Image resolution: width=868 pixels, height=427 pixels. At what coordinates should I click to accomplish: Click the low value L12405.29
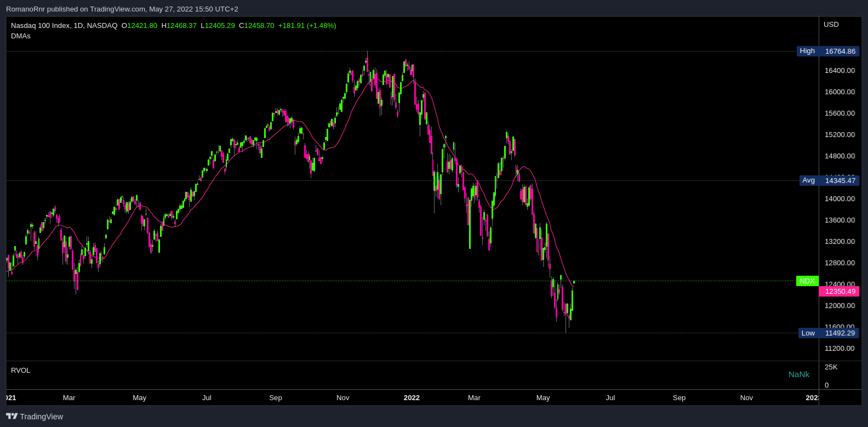pos(218,25)
